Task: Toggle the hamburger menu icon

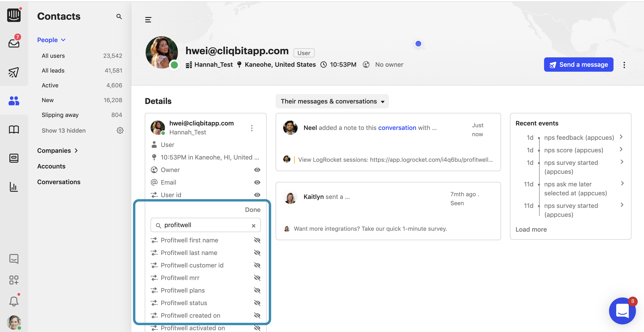Action: click(148, 19)
